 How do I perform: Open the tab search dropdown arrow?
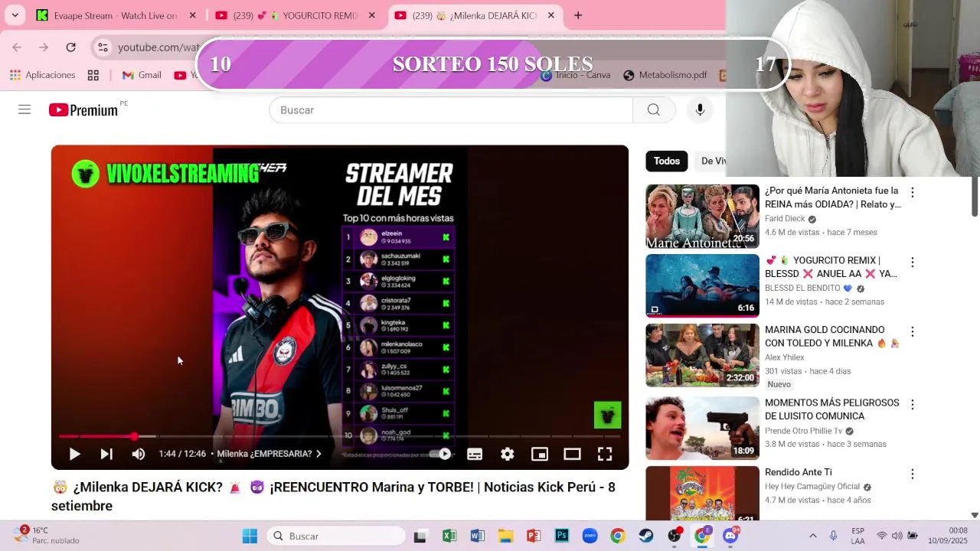pos(15,15)
